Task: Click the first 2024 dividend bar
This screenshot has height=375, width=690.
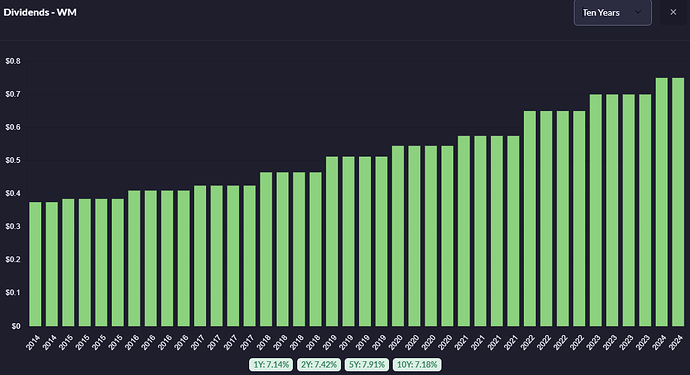Action: click(661, 202)
